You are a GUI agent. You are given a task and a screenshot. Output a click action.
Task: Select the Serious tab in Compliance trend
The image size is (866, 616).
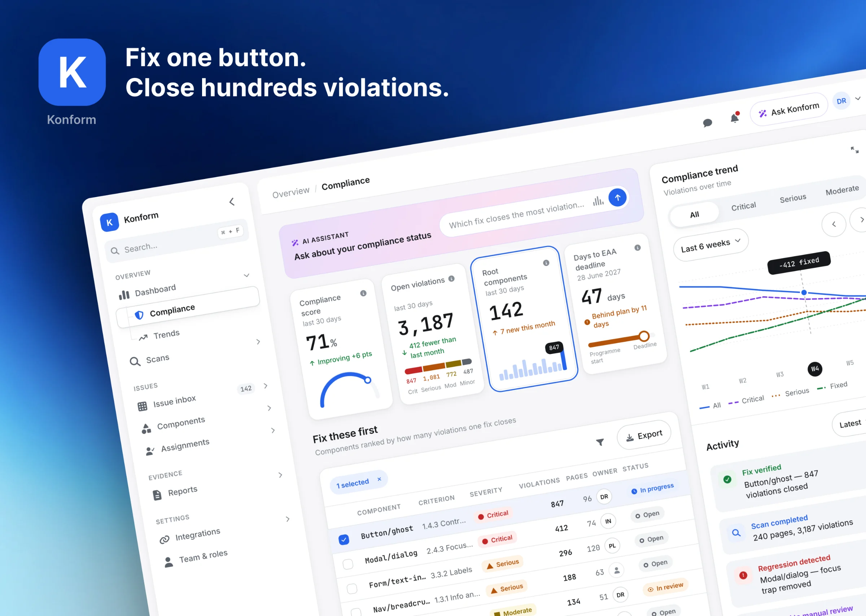tap(792, 198)
